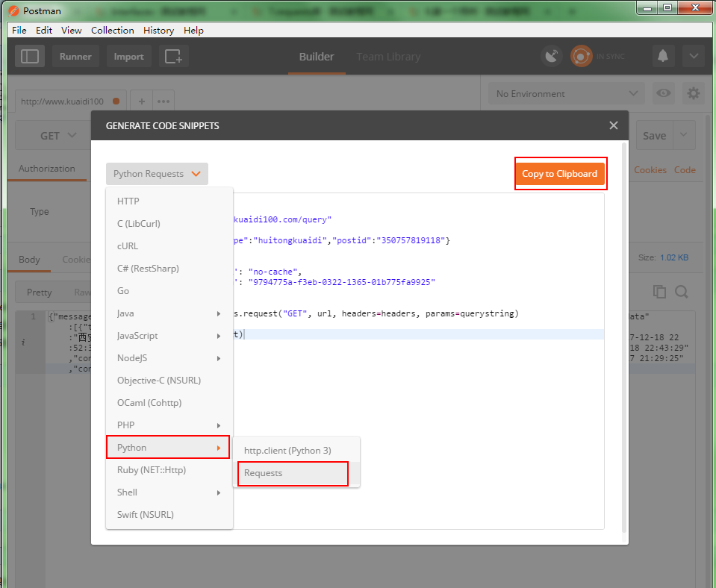Copy response body icon
716x588 pixels.
(659, 292)
